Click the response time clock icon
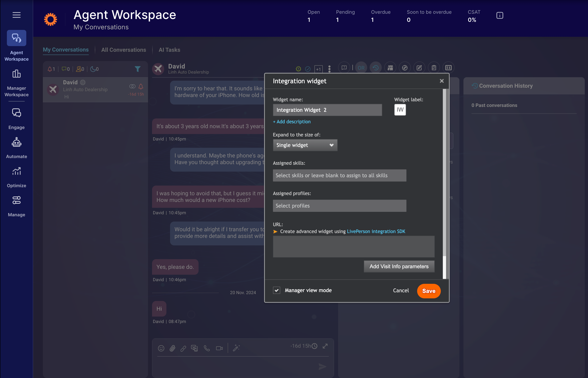 click(314, 346)
